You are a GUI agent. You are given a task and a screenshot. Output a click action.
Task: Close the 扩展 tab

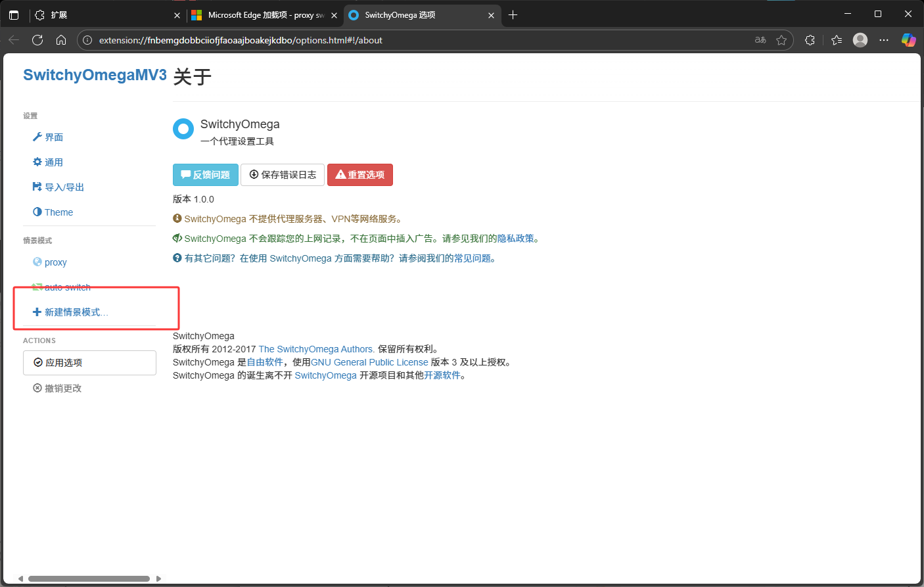click(177, 15)
